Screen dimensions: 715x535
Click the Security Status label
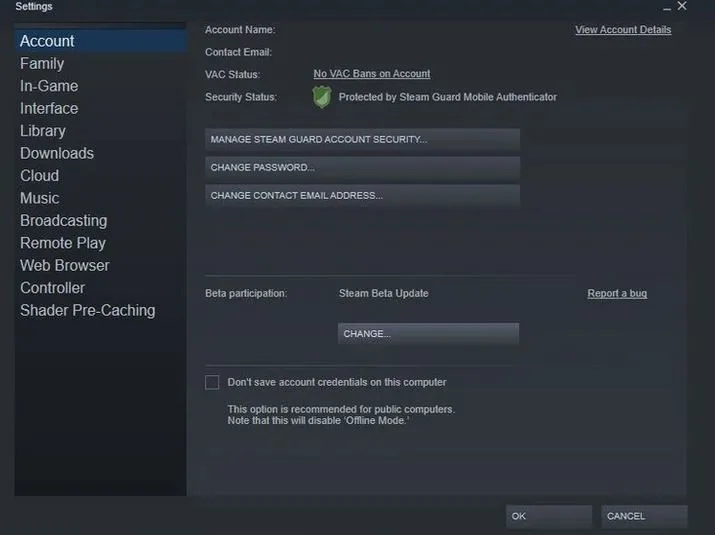pos(241,97)
